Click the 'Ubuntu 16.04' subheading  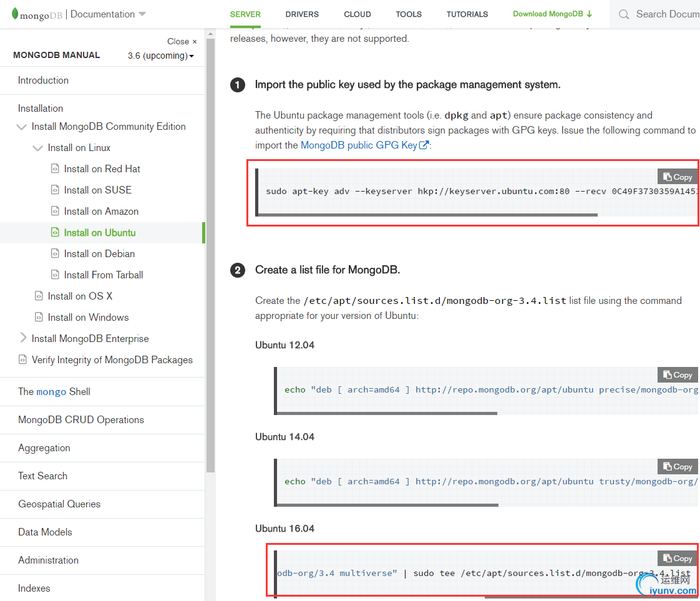pos(285,529)
